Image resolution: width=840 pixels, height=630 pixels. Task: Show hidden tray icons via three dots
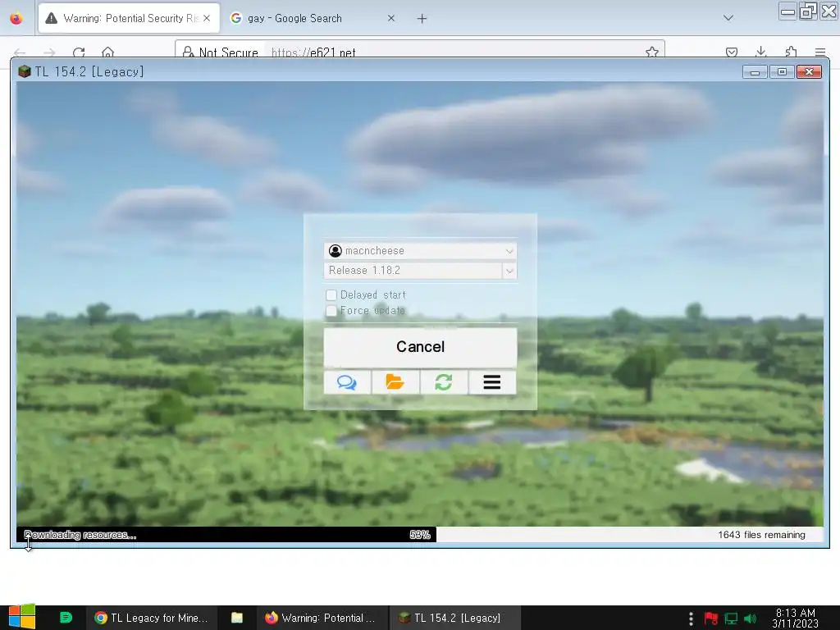coord(691,619)
